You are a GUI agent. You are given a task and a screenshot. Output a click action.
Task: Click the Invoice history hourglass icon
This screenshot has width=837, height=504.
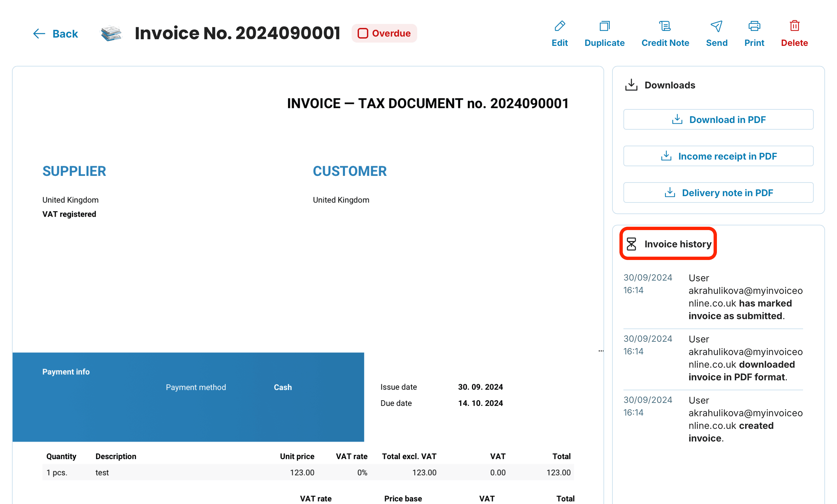pyautogui.click(x=631, y=244)
